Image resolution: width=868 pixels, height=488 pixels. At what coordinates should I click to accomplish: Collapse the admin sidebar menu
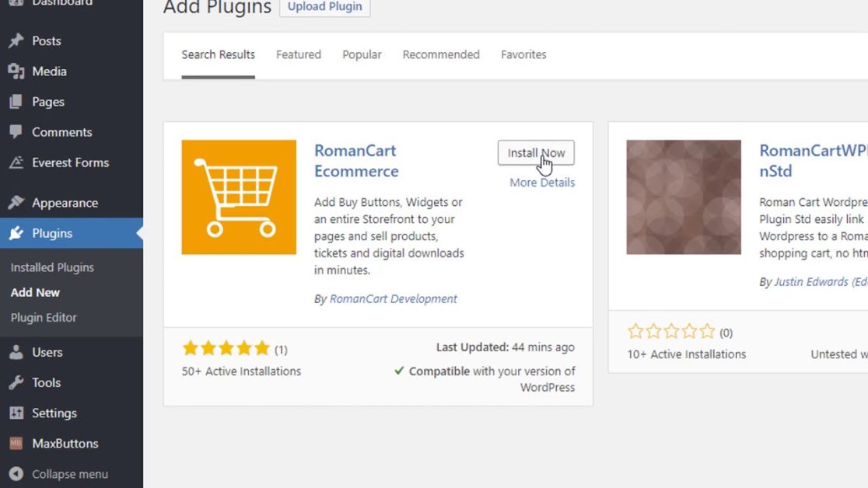pyautogui.click(x=58, y=474)
